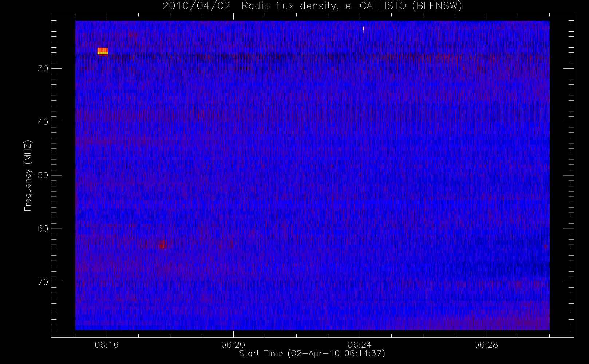This screenshot has width=589, height=364.
Task: Click the 'Frequency (MHz)' axis label
Action: (x=28, y=175)
